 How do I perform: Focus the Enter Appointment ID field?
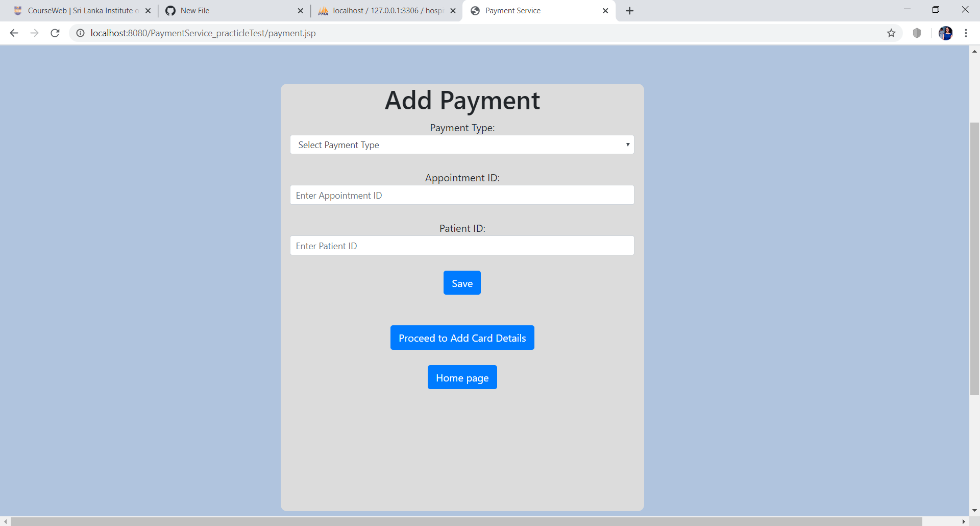click(462, 195)
